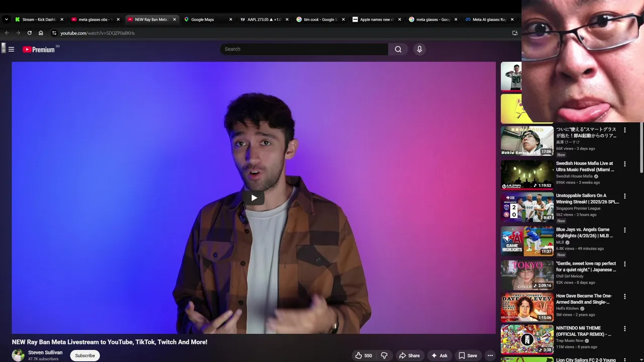Save video to a playlist

tap(467, 355)
